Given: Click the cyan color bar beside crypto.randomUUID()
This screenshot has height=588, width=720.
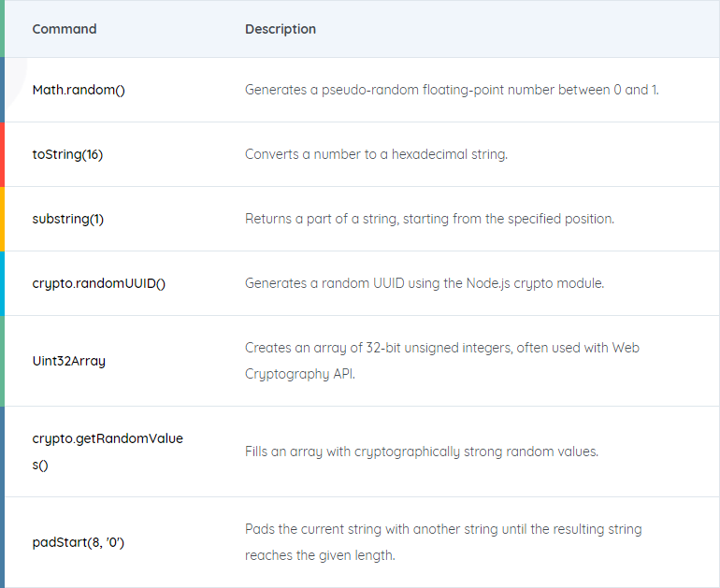Looking at the screenshot, I should click(x=2, y=283).
